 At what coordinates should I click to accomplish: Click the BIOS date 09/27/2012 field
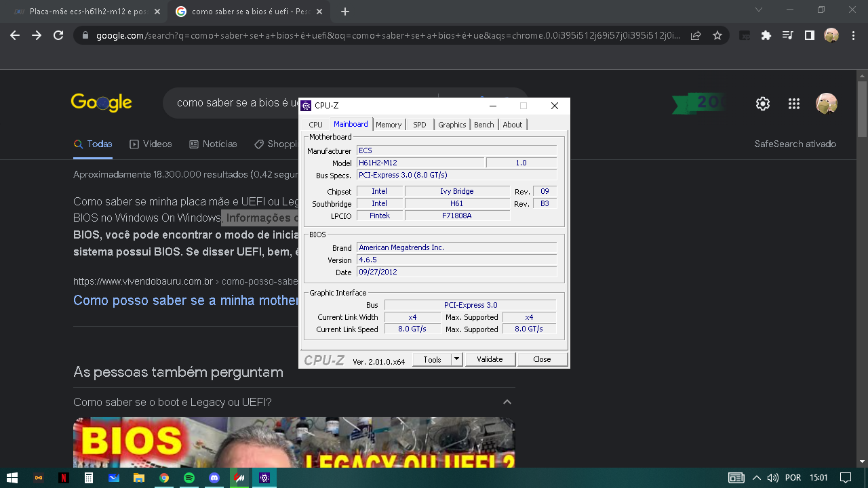pos(456,272)
